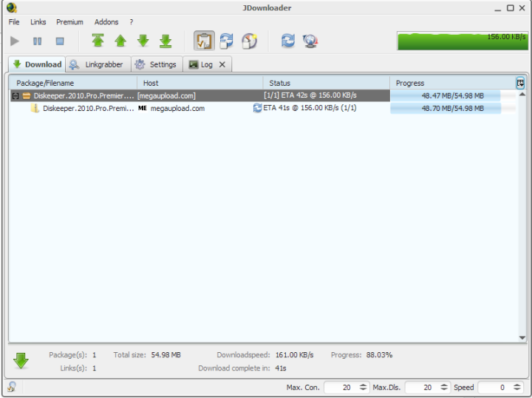The width and height of the screenshot is (532, 398).
Task: Click the yellow archive file icon
Action: 34,108
